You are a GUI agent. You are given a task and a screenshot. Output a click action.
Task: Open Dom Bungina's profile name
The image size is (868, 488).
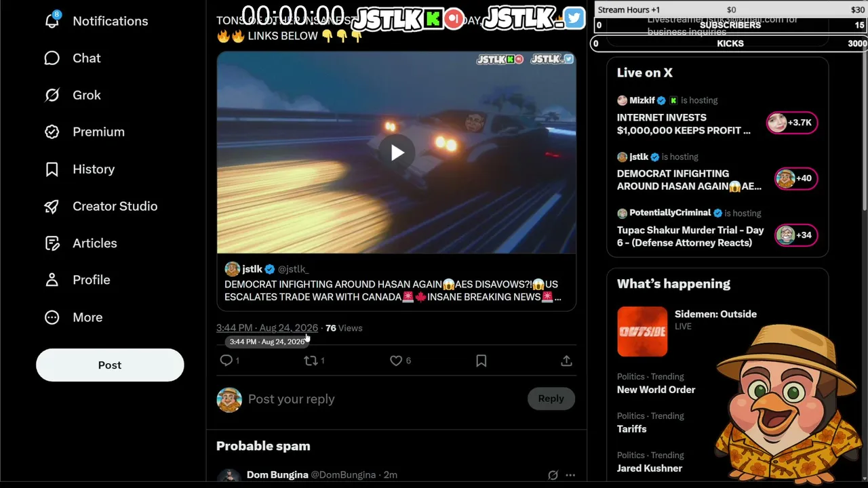[x=277, y=475]
